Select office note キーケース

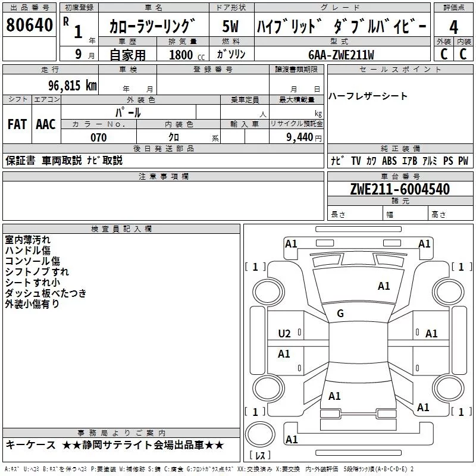(x=31, y=445)
